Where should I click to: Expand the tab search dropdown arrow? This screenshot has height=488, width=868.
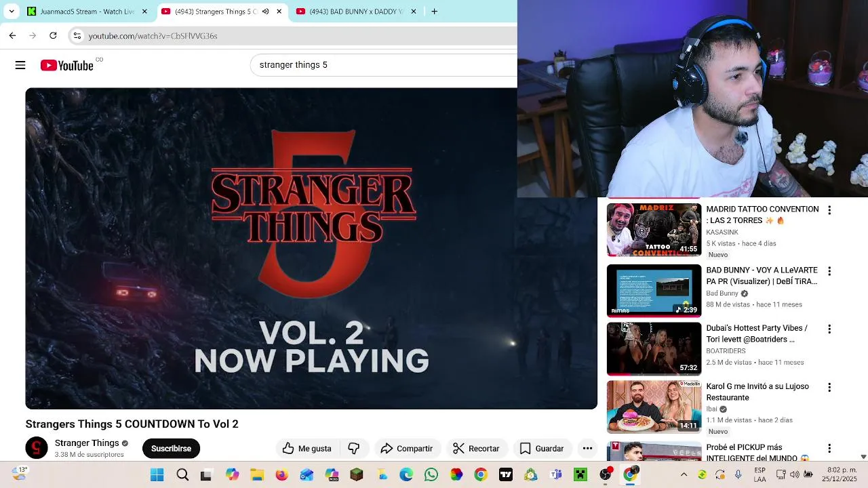click(12, 12)
